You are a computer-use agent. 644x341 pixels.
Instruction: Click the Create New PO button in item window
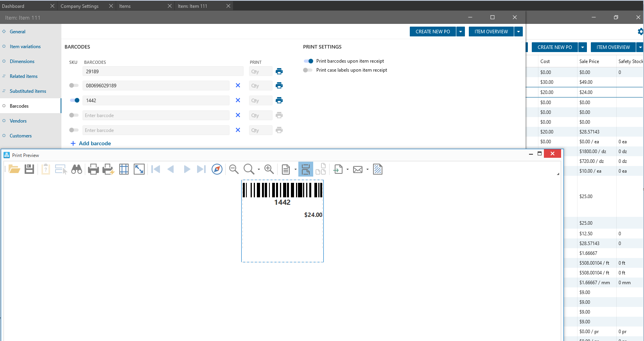(x=432, y=32)
